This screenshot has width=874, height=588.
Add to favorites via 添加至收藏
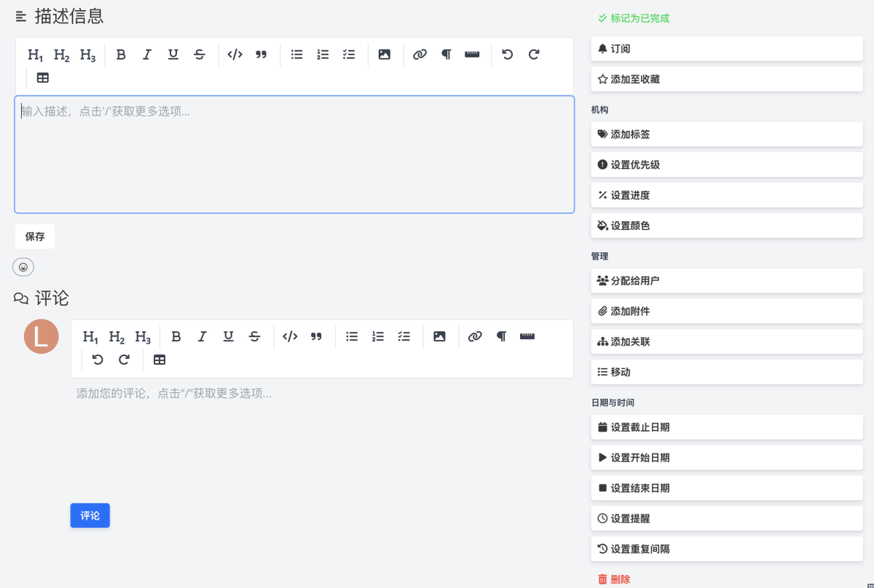[x=727, y=79]
